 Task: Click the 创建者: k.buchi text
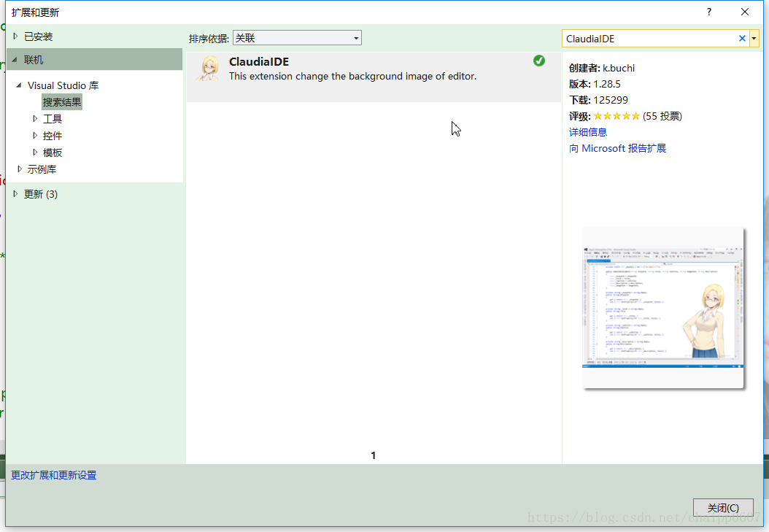tap(602, 68)
